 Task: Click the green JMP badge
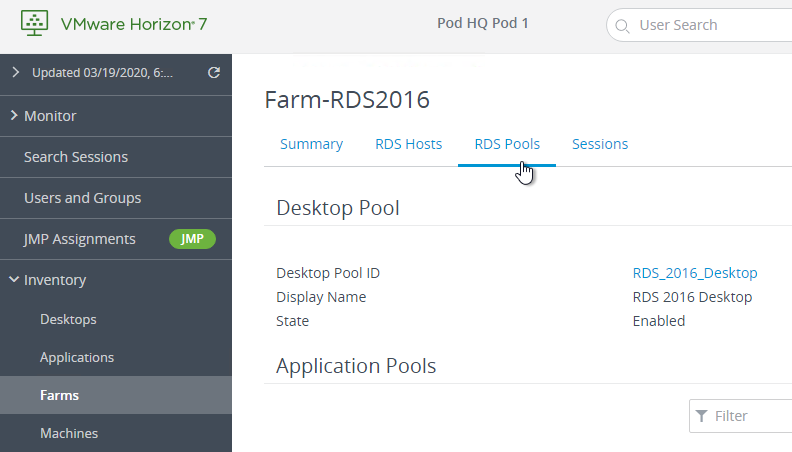point(192,239)
